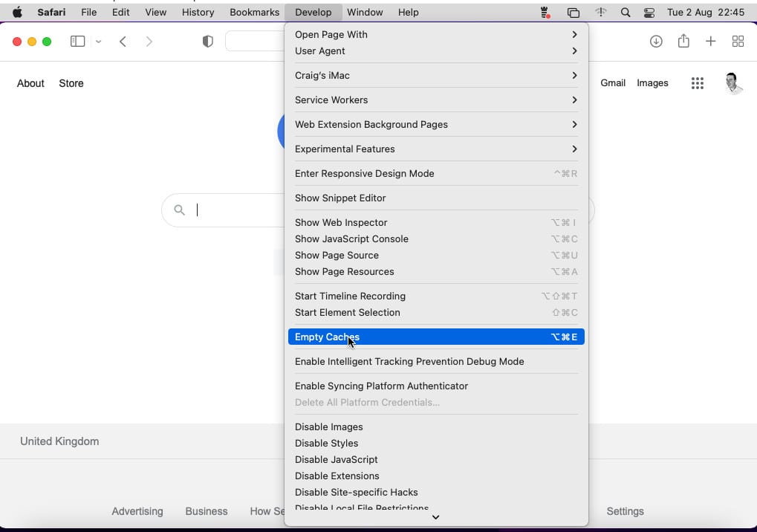Open the Safari menu in the menu bar
The height and width of the screenshot is (532, 757).
[52, 13]
